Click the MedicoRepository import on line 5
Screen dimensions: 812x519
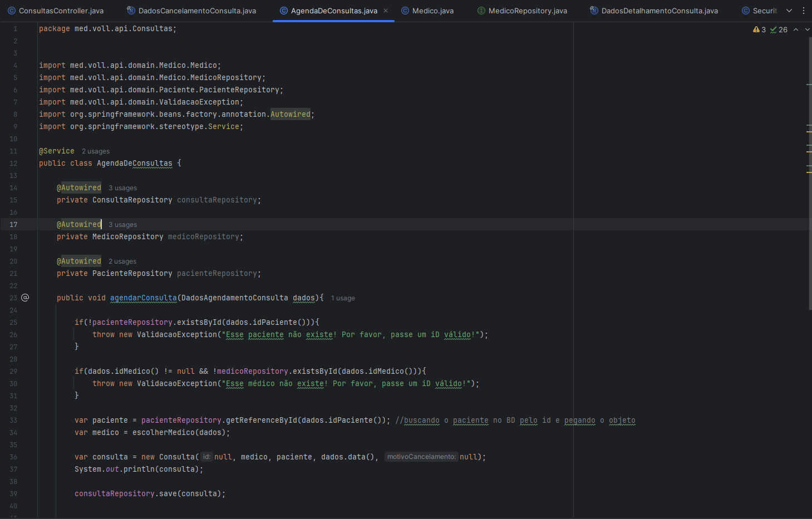(152, 77)
